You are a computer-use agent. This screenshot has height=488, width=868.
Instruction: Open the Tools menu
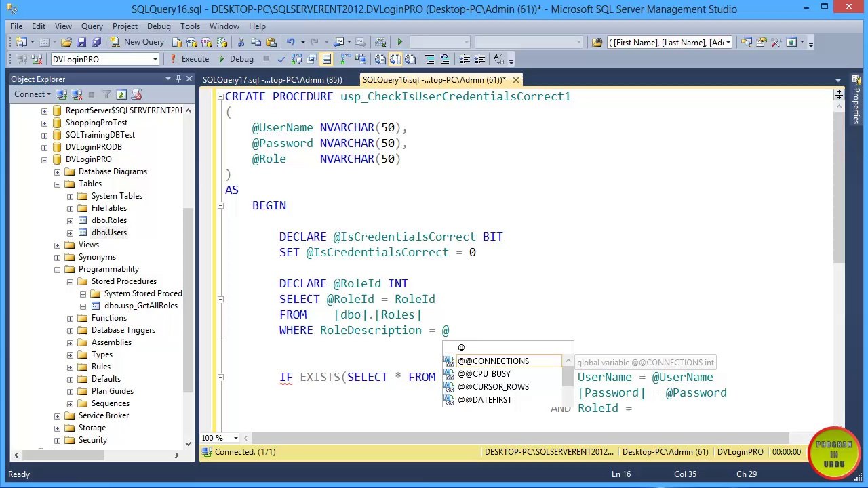(x=190, y=26)
